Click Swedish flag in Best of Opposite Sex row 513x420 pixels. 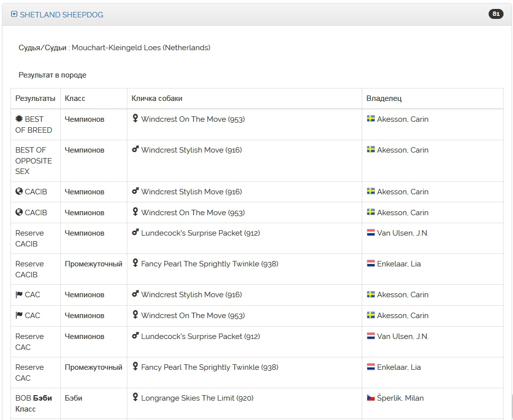point(371,150)
